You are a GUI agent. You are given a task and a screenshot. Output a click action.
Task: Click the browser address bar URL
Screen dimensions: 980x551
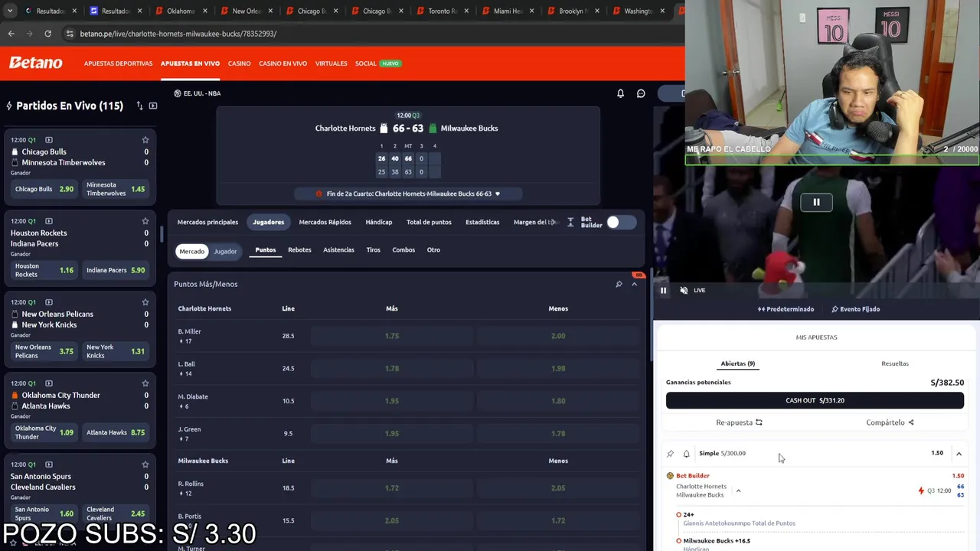tap(178, 34)
